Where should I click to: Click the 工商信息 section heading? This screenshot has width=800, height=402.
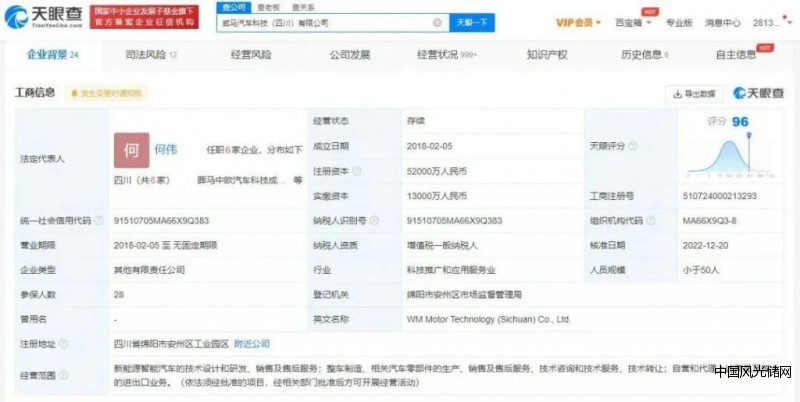(35, 93)
